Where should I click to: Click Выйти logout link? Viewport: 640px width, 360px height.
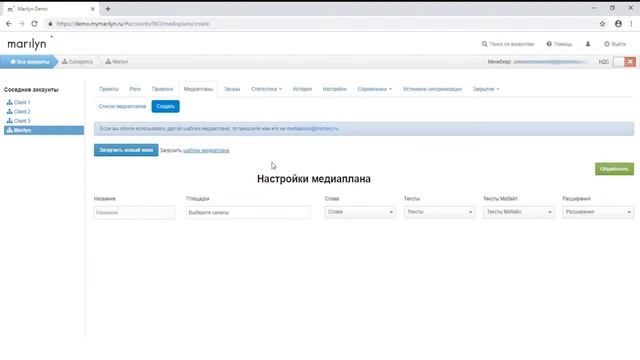coord(615,44)
